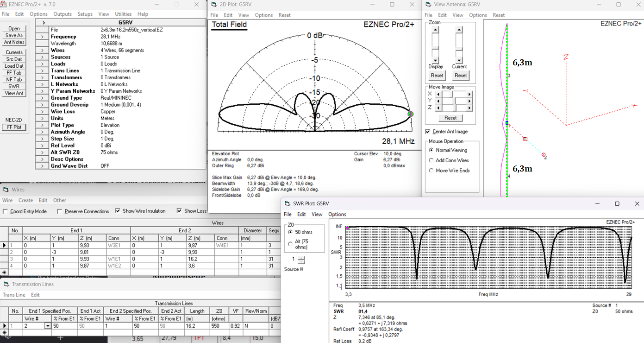Viewport: 644px width, 343px height.
Task: Click the Transmission Lines window title icon
Action: [x=6, y=284]
